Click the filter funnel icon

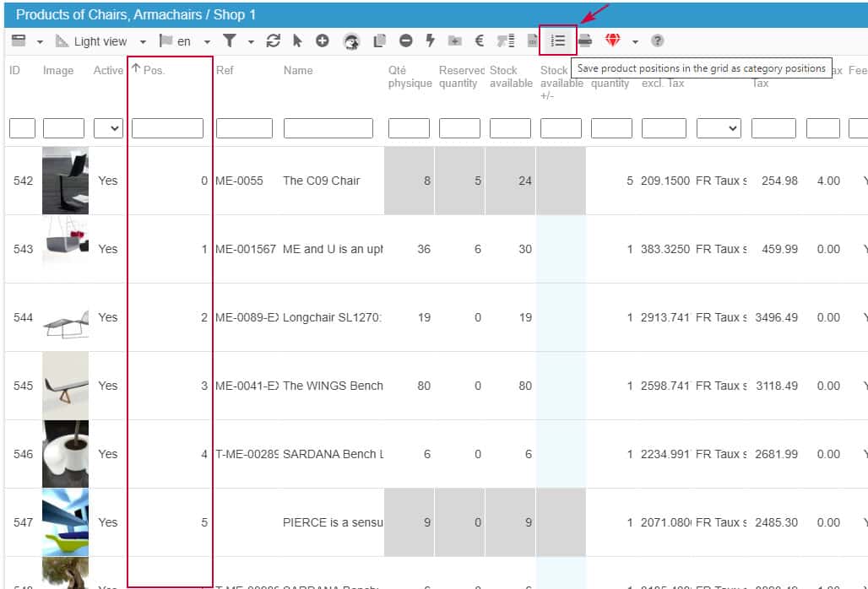229,41
